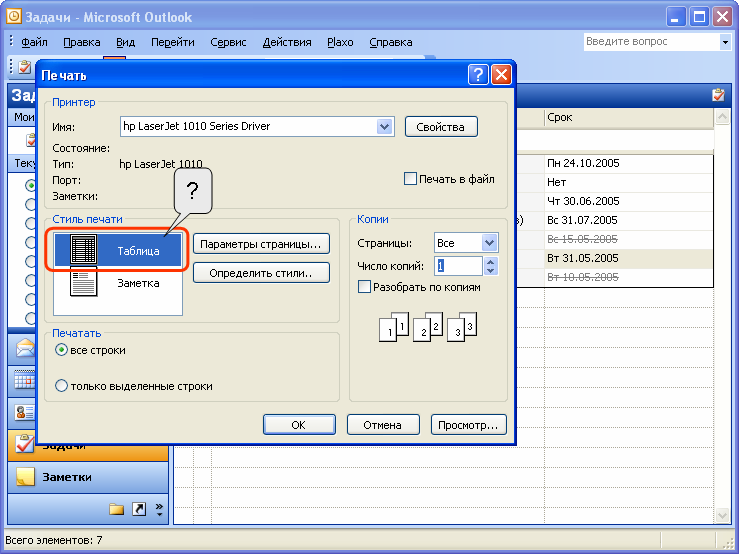739x554 pixels.
Task: Click due date Пн 24.10.2005
Action: pos(583,163)
